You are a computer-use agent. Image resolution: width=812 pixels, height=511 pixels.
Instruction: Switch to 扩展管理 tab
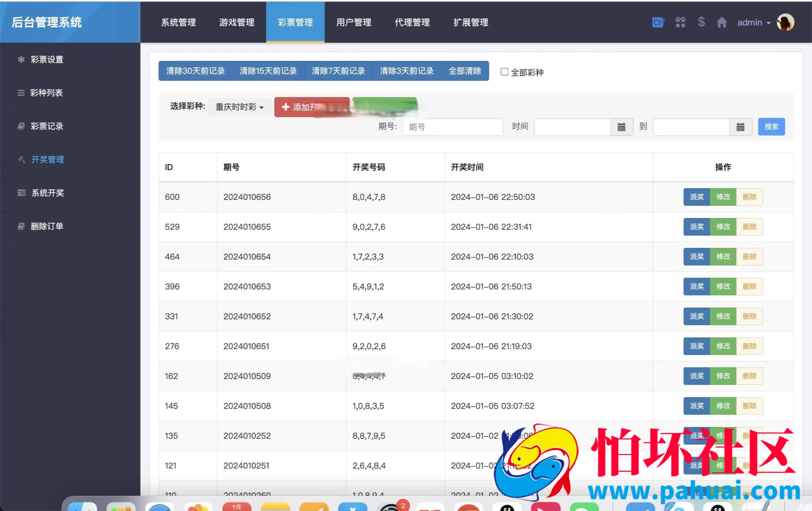tap(471, 22)
